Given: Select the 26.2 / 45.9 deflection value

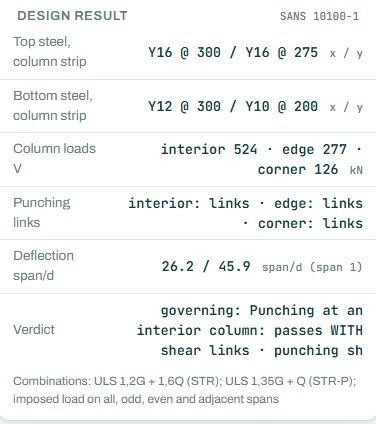Looking at the screenshot, I should (x=206, y=266).
